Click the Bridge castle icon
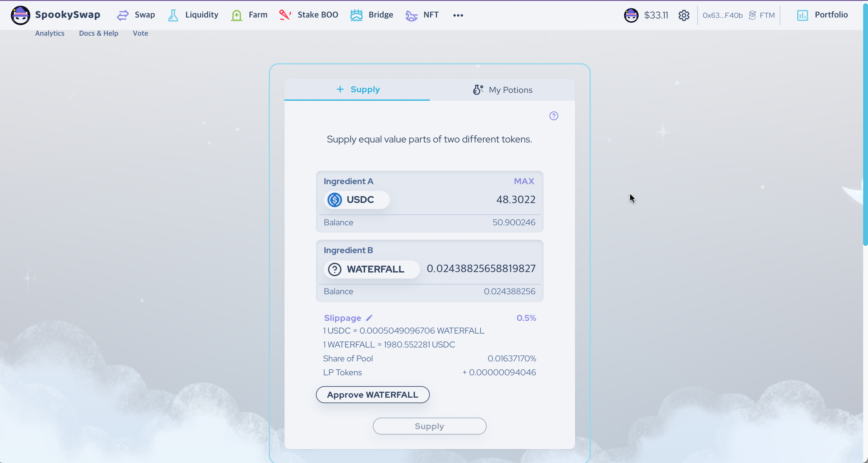The height and width of the screenshot is (463, 868). pyautogui.click(x=356, y=15)
